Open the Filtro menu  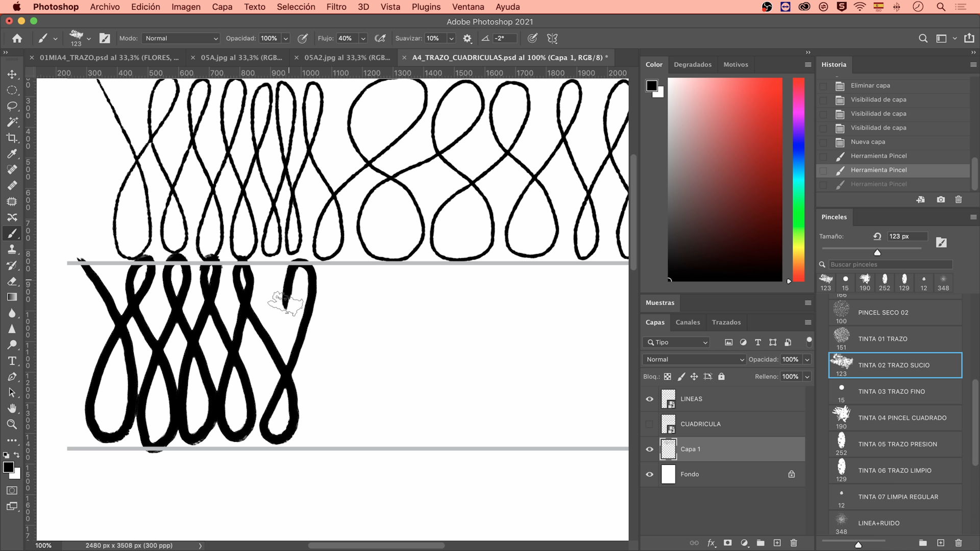click(x=336, y=7)
